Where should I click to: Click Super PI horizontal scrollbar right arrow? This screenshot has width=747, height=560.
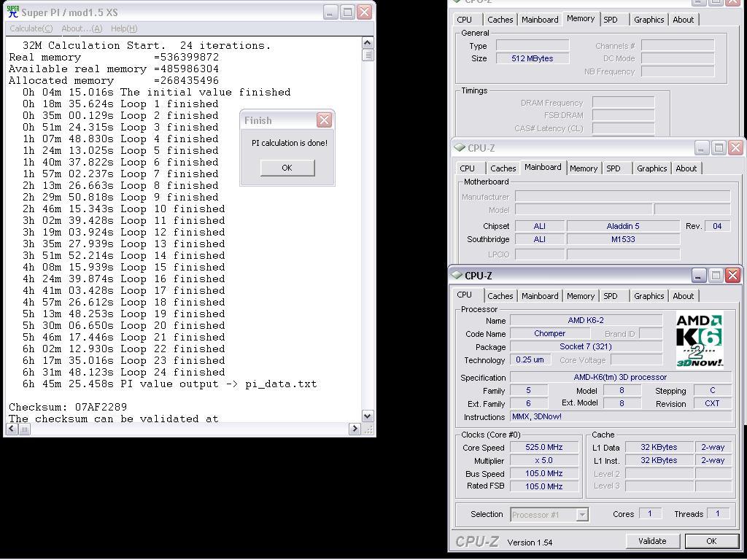pyautogui.click(x=355, y=429)
